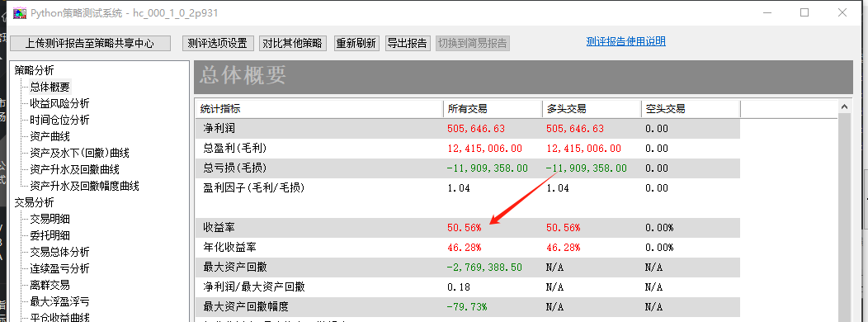
Task: Click the Python strategy system app icon
Action: 20,12
